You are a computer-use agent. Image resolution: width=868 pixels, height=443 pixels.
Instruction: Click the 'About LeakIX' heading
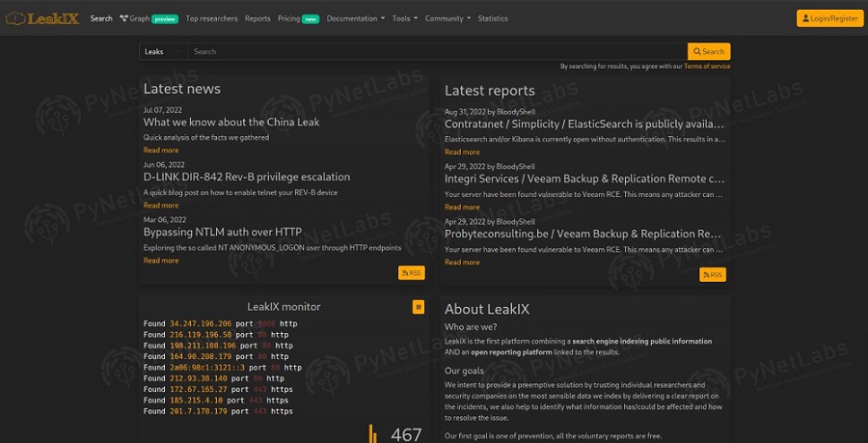coord(487,309)
